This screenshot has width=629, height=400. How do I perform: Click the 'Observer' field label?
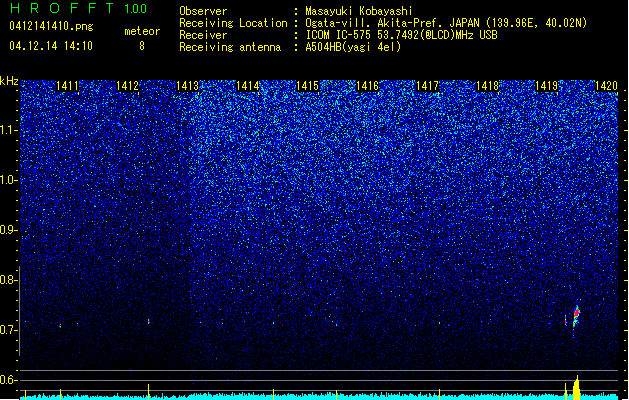(x=203, y=11)
